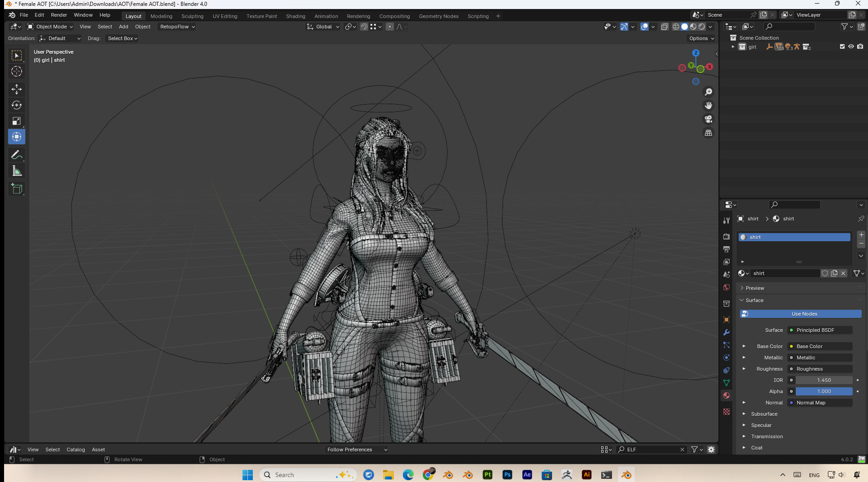868x482 pixels.
Task: Open the View Layer properties tab
Action: pyautogui.click(x=726, y=262)
